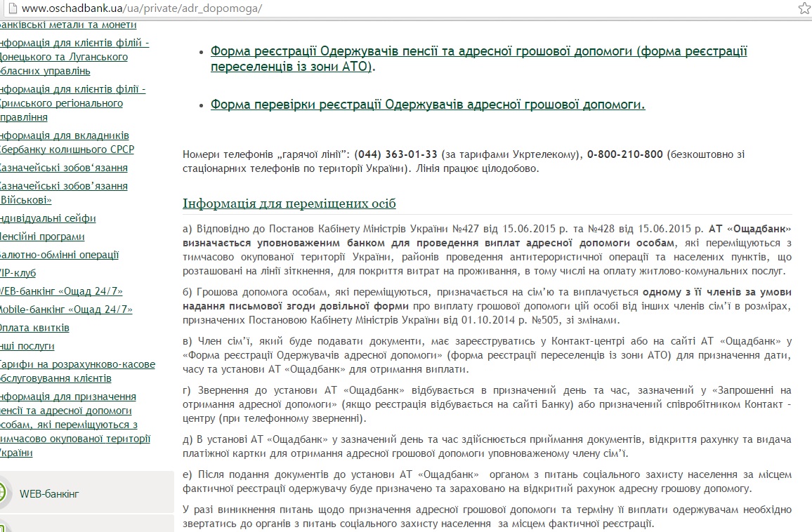Open the 'VIP-клуб' sidebar link
812x532 pixels.
click(x=18, y=273)
